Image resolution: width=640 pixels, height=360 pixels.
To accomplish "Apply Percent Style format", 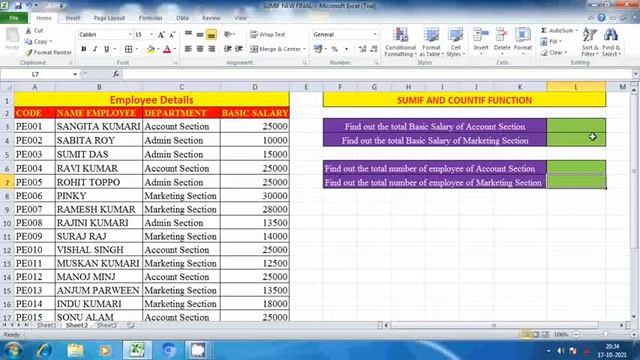I will 335,49.
